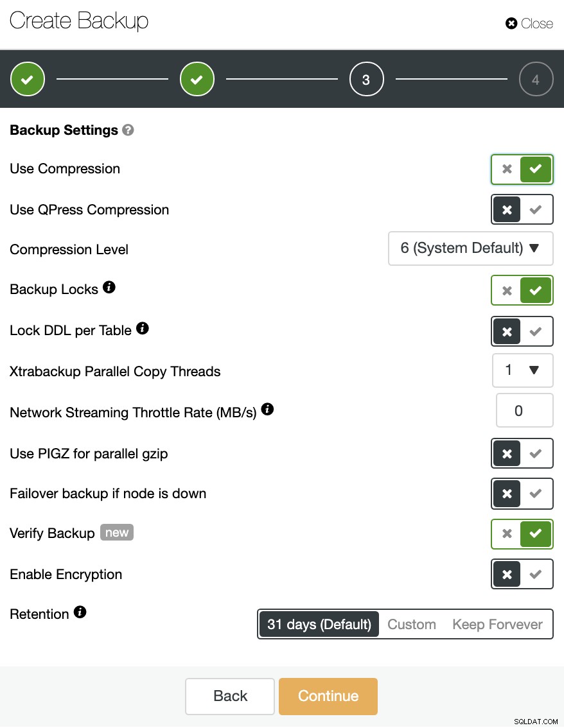Viewport: 564px width, 728px height.
Task: Show info for Network Streaming Throttle Rate
Action: (268, 409)
